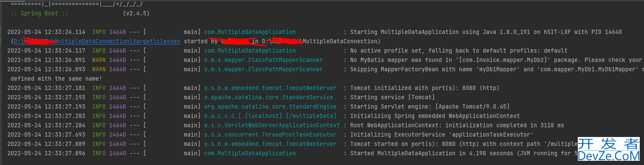Click message 'Initializing Spring embedded WebApplicationContext'
This screenshot has height=165, width=644.
click(x=435, y=116)
